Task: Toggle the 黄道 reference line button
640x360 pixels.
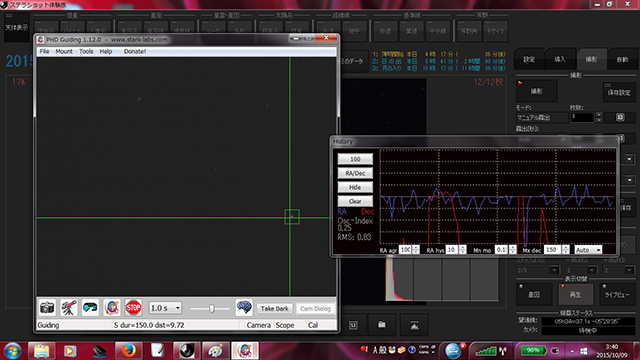Action: click(411, 31)
